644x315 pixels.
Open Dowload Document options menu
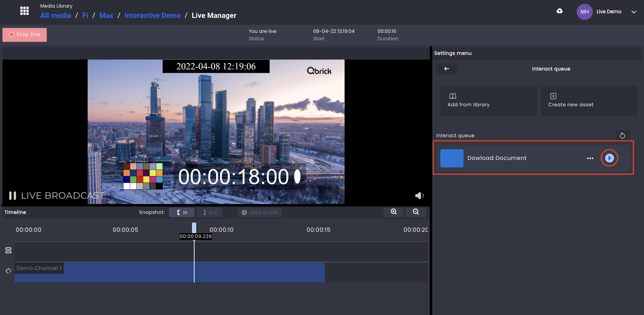click(590, 158)
